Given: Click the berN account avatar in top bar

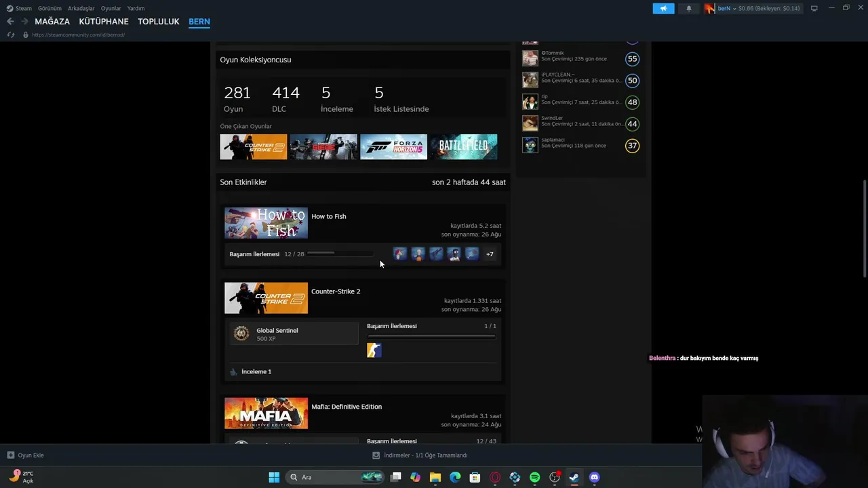Looking at the screenshot, I should [x=709, y=8].
